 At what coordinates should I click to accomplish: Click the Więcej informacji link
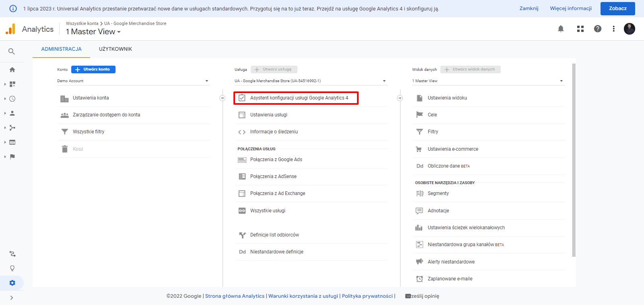tap(571, 8)
